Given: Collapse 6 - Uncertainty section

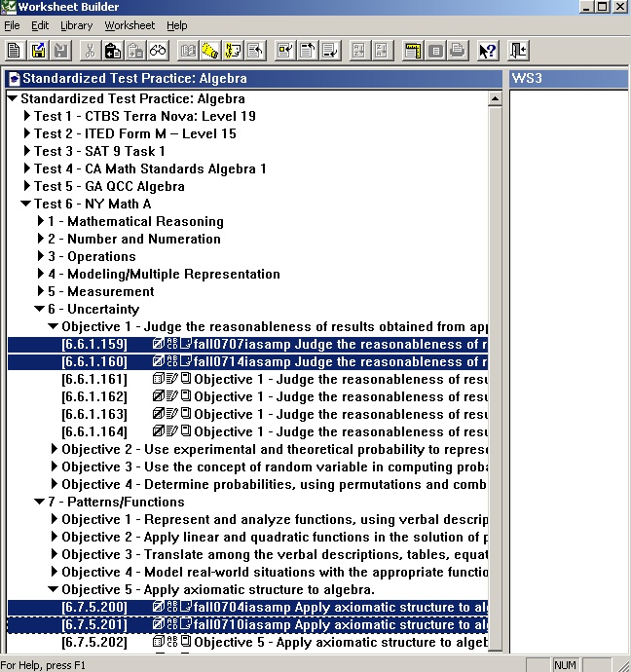Looking at the screenshot, I should (39, 309).
